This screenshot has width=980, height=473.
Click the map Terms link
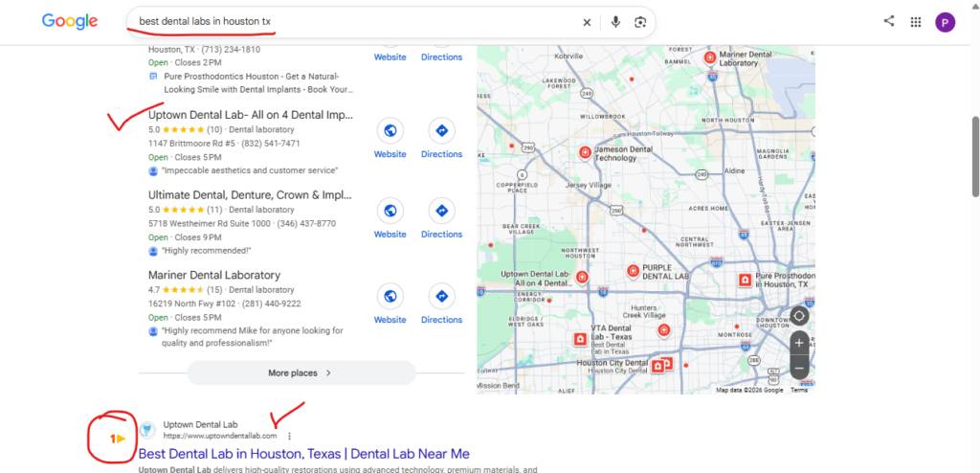point(799,390)
